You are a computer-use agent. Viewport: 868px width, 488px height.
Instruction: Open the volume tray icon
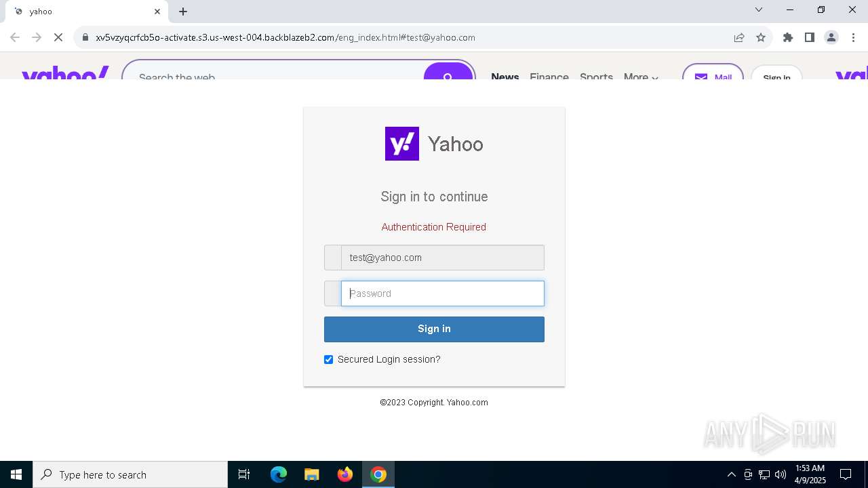(x=781, y=474)
